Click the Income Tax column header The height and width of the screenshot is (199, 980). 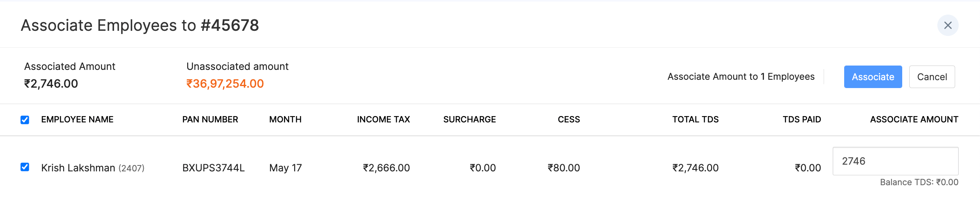(x=383, y=120)
